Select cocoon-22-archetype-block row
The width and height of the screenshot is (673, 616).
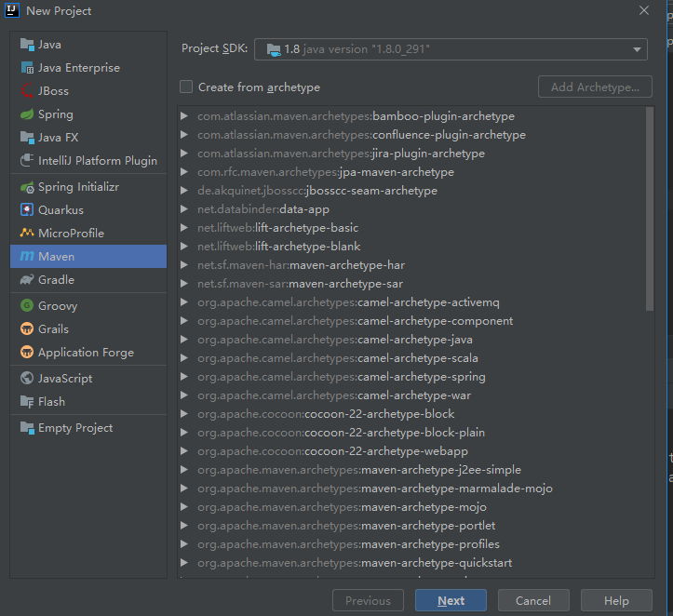coord(412,414)
